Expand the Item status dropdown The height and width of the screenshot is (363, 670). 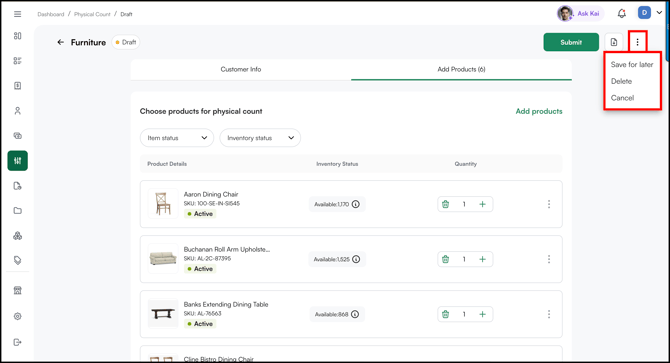coord(177,138)
